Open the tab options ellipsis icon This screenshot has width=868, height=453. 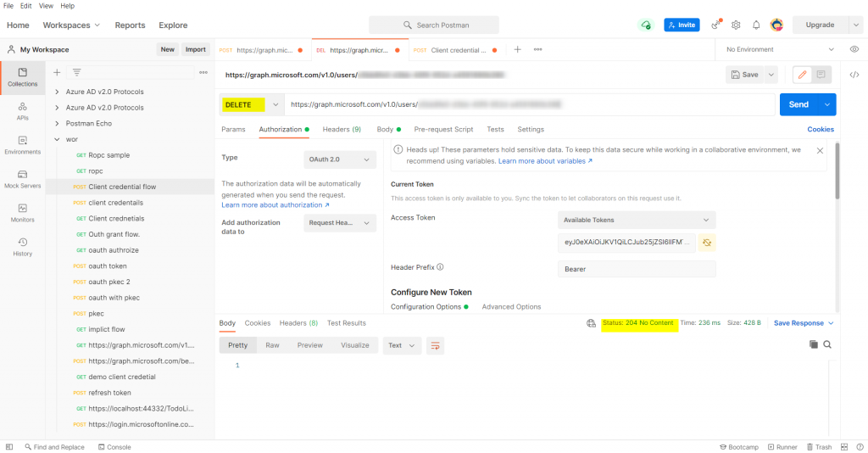coord(537,49)
